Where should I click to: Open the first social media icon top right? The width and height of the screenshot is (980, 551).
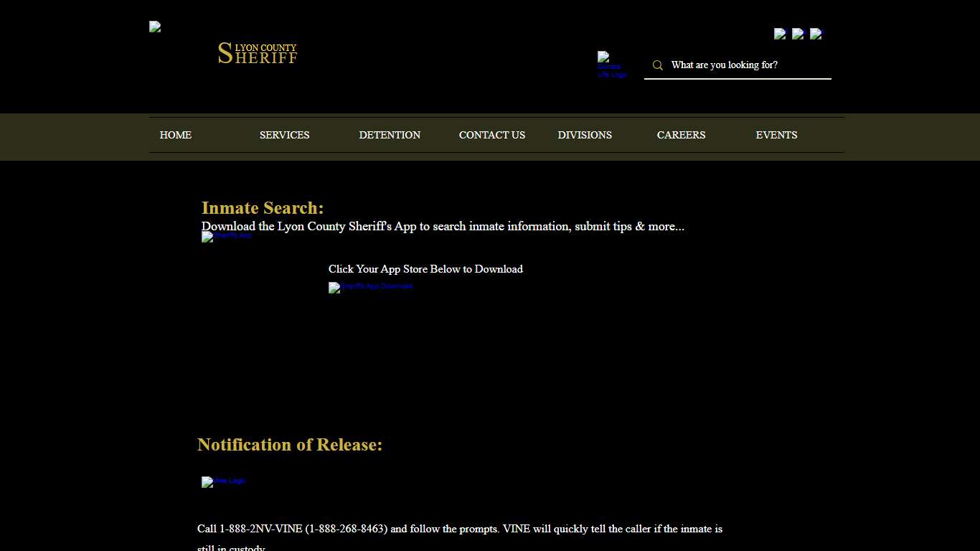click(x=780, y=33)
